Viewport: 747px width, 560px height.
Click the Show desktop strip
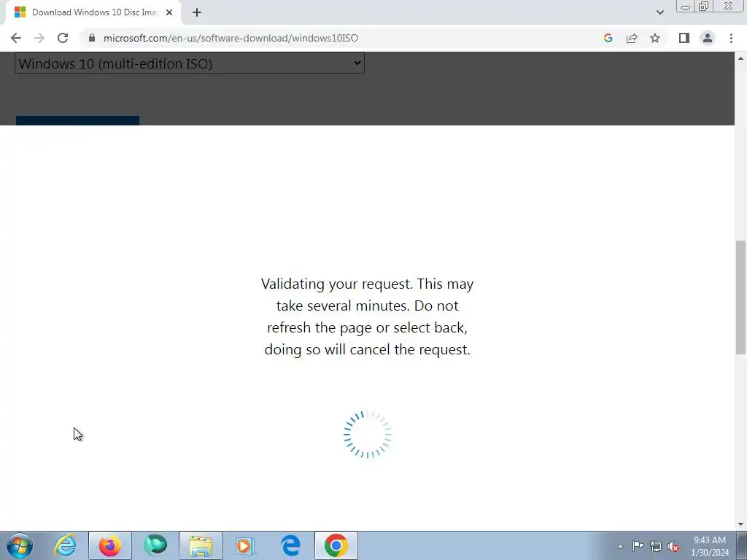tap(742, 545)
